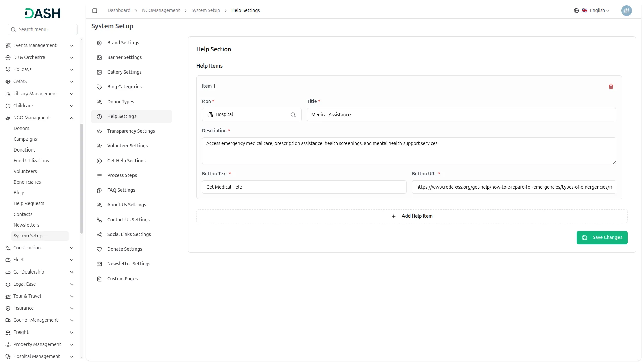Screen dimensions: 644x362
Task: Open the user avatar menu
Action: click(x=626, y=11)
